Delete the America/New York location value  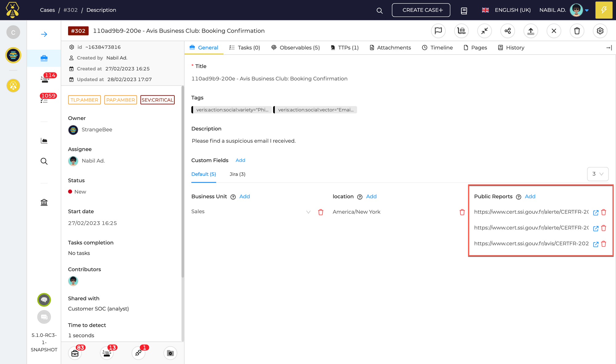coord(462,212)
